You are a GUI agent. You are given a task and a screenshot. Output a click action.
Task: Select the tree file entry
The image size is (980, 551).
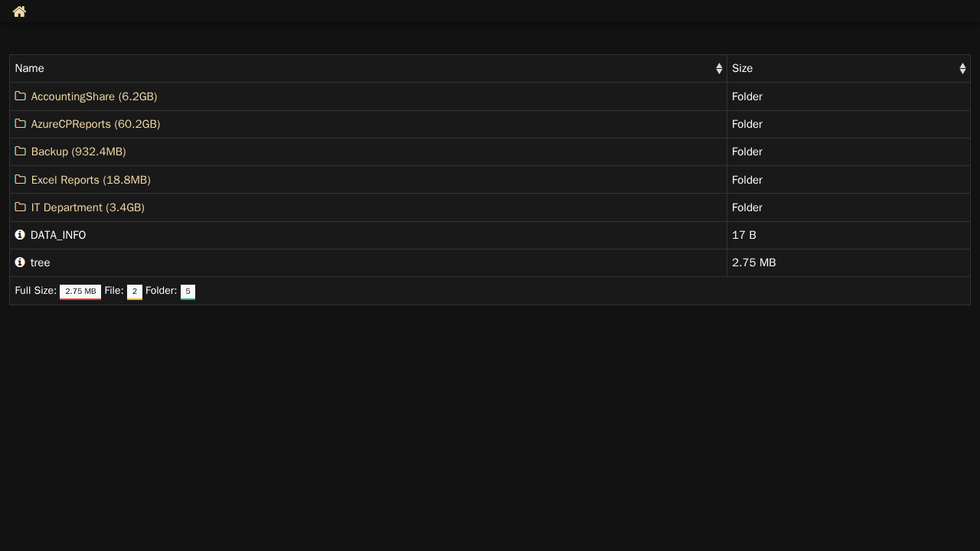41,262
